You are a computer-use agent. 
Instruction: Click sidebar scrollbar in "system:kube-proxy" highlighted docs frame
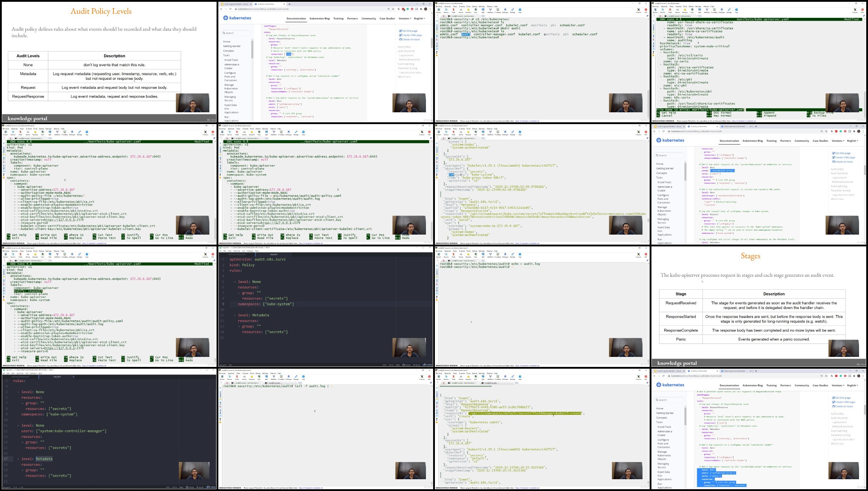(x=685, y=172)
